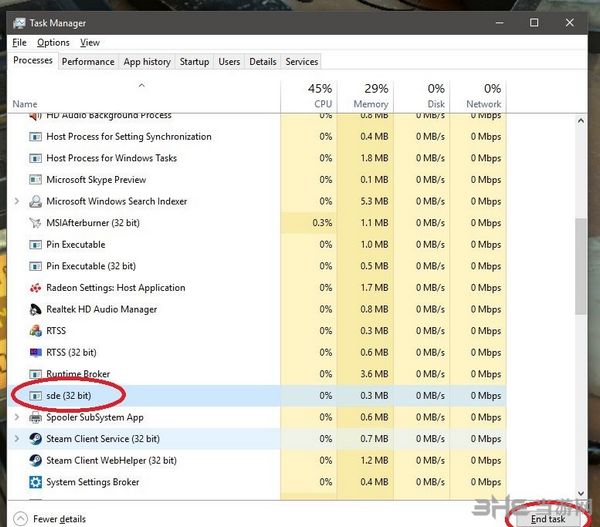Sort by the Network column header

[x=478, y=96]
